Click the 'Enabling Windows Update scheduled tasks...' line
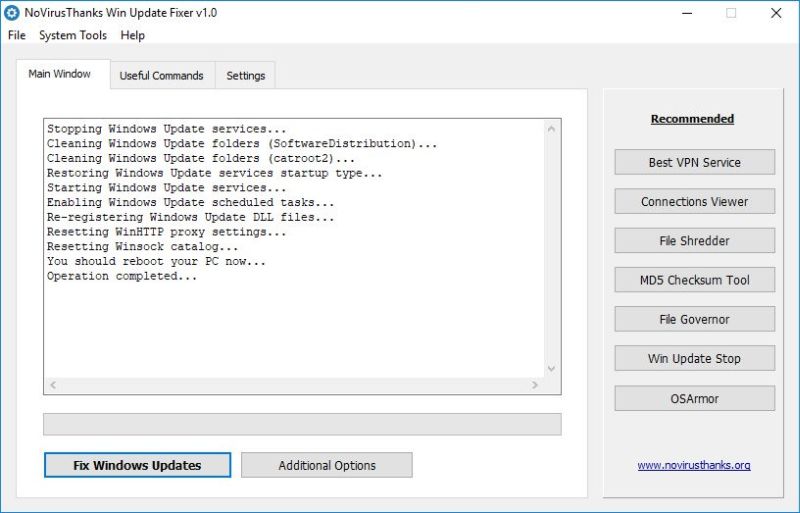The image size is (800, 513). pos(190,202)
